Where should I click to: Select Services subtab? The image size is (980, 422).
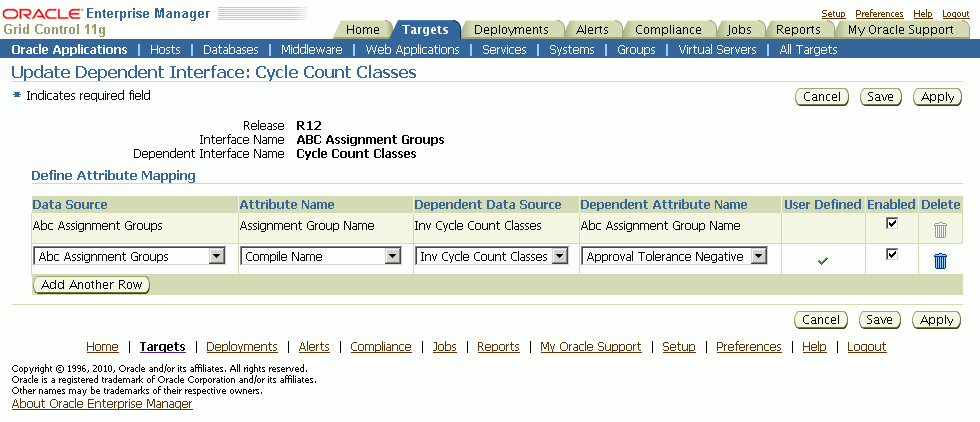[x=504, y=49]
